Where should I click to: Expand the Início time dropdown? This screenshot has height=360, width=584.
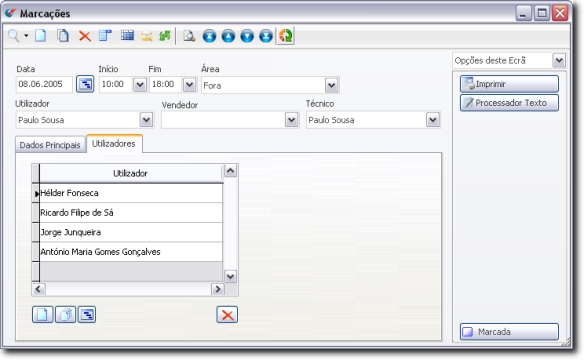(x=140, y=85)
